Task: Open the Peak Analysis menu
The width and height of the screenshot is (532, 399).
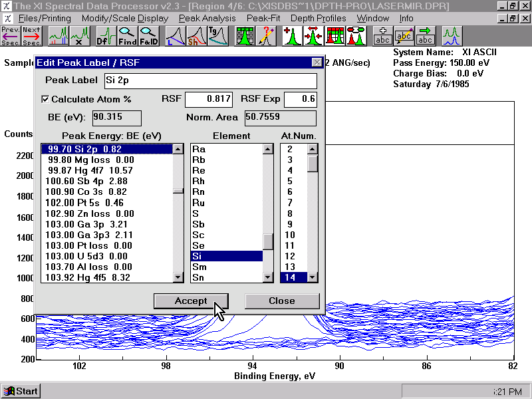Action: click(207, 19)
